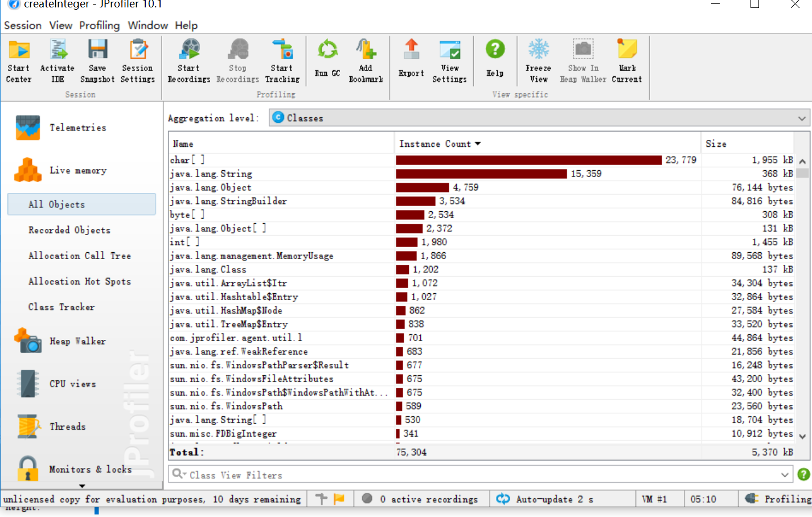This screenshot has width=812, height=517.
Task: Click green help icon beside filters
Action: pyautogui.click(x=803, y=474)
